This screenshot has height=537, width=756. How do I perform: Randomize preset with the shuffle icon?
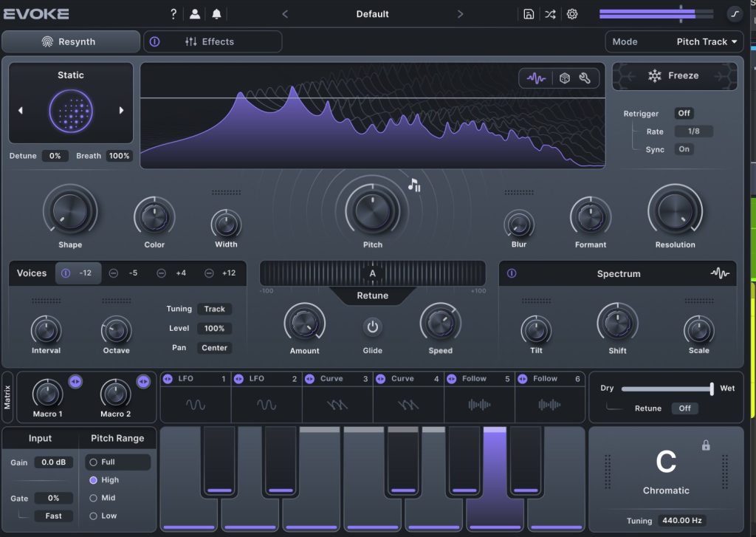click(x=550, y=14)
